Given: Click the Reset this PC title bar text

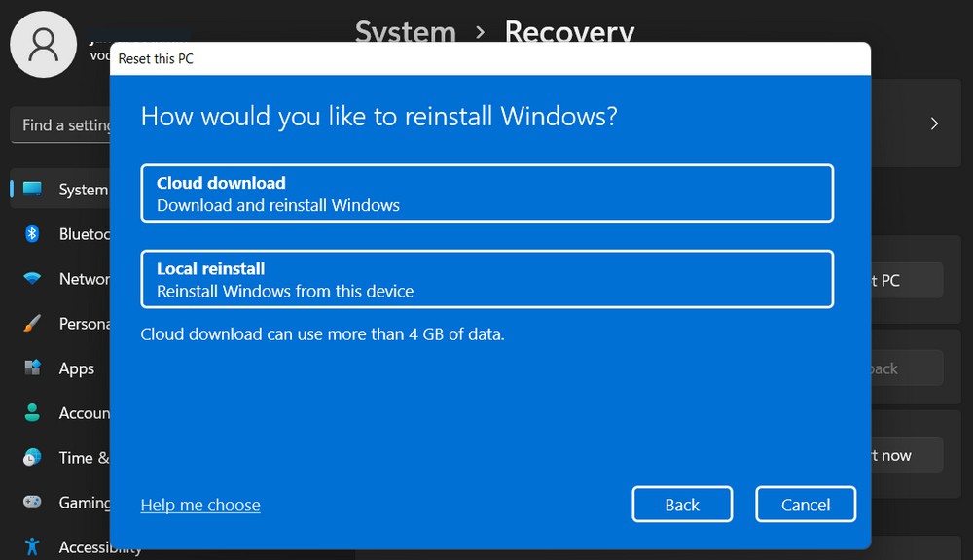Looking at the screenshot, I should [156, 59].
